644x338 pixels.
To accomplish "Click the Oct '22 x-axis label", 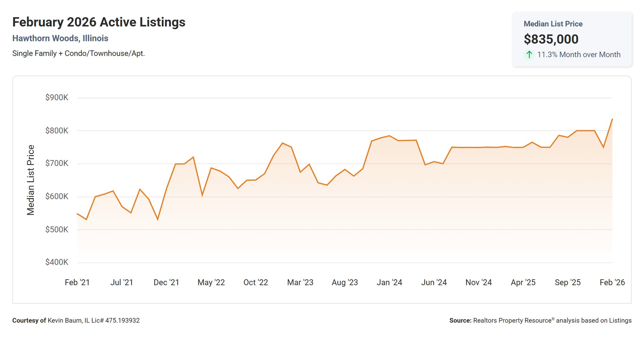I will click(256, 282).
